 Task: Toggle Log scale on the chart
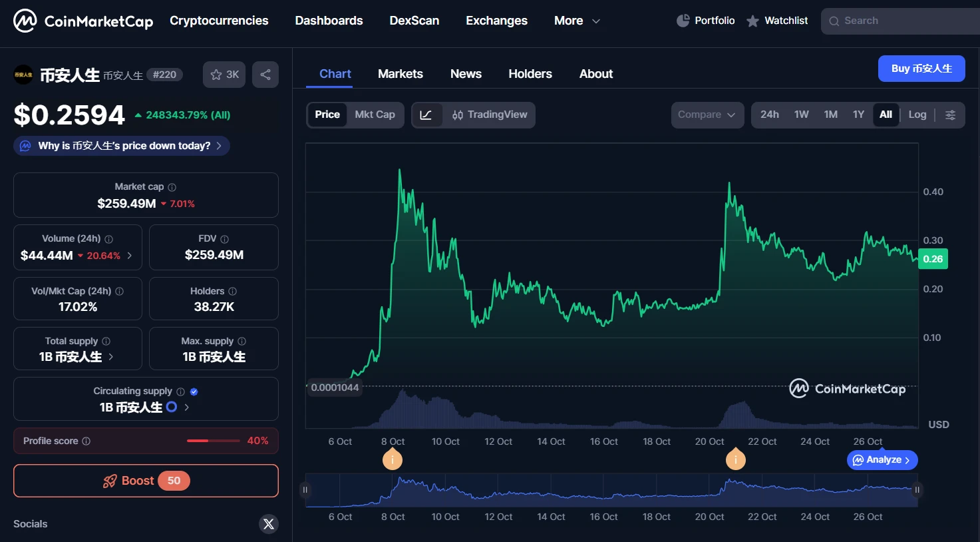click(917, 115)
